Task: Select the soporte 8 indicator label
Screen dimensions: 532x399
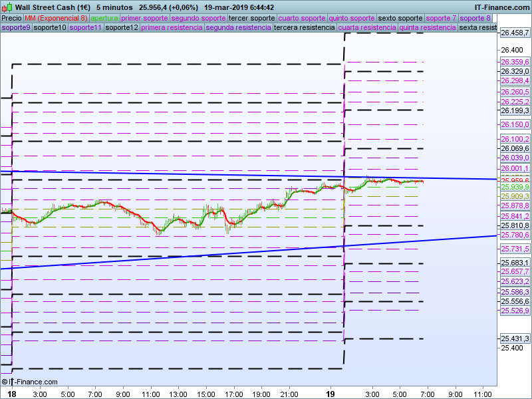Action: coord(475,18)
